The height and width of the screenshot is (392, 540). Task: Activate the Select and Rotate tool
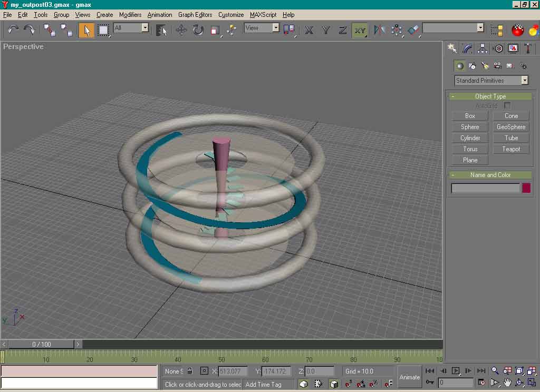pos(198,30)
